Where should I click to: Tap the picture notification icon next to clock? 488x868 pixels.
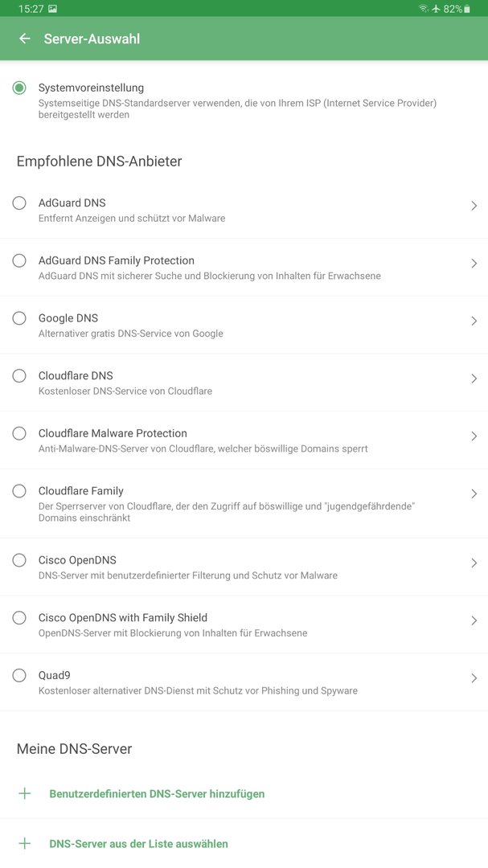coord(52,8)
